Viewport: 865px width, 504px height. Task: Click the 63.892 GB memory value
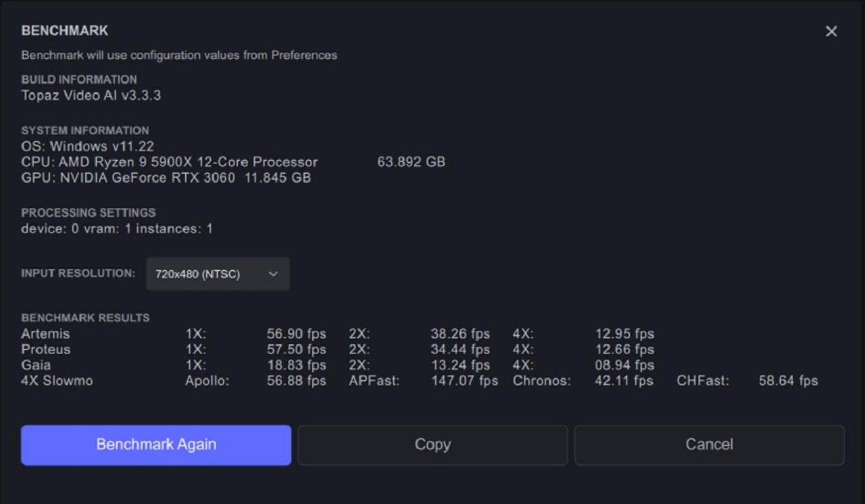(x=411, y=162)
